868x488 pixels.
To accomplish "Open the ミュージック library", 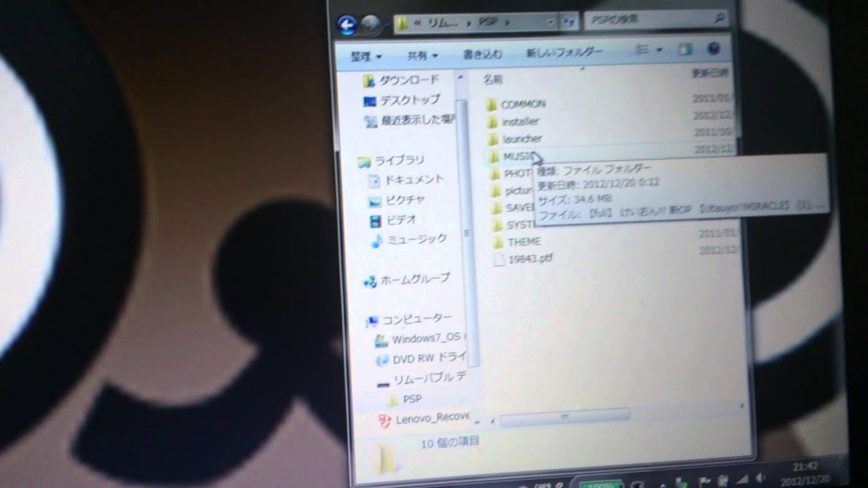I will [408, 239].
